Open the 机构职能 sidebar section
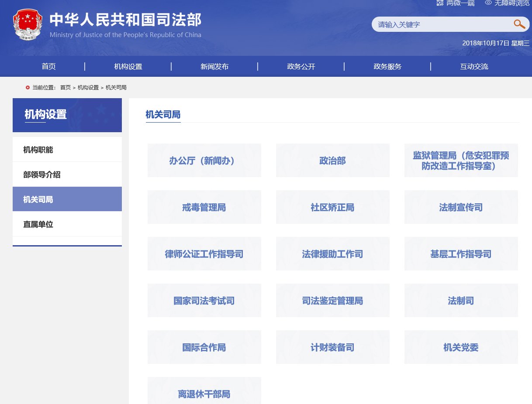This screenshot has height=404, width=532. tap(38, 150)
